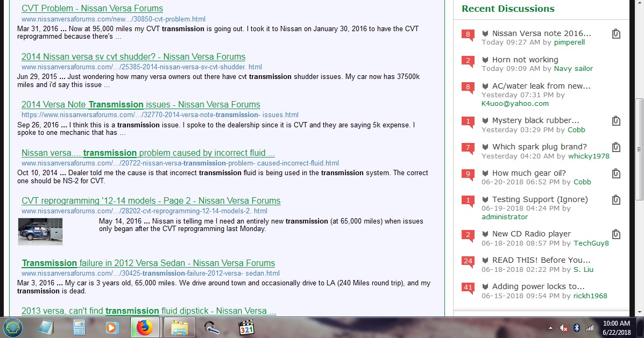The width and height of the screenshot is (644, 338).
Task: Open the notepad-style taskbar icon
Action: point(46,328)
